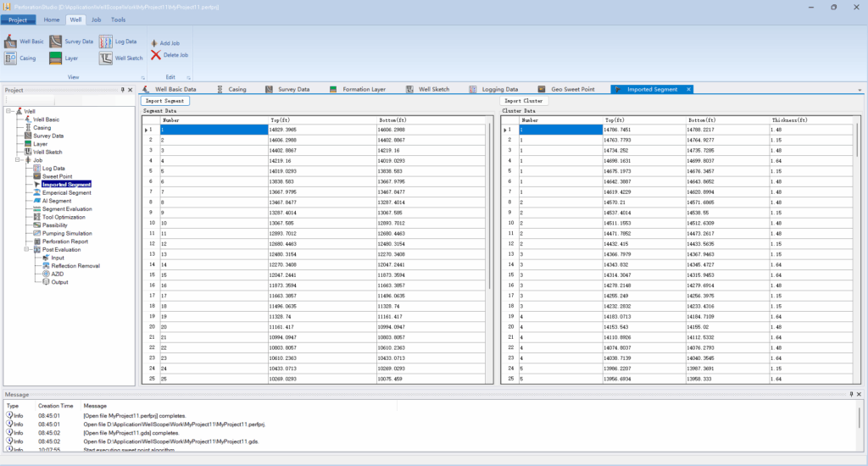Open Passibility tree node
The image size is (868, 466).
click(x=55, y=225)
